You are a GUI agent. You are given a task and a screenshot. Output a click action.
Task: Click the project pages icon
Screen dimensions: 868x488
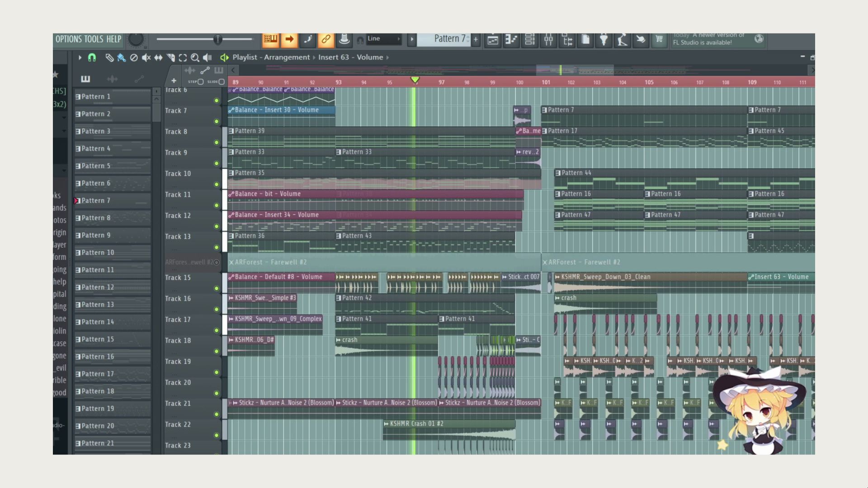click(585, 40)
